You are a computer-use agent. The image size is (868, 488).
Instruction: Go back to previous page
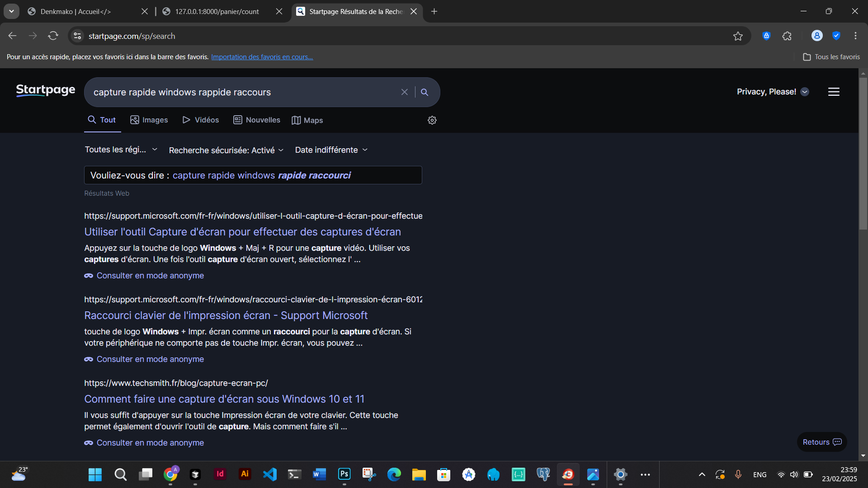13,36
